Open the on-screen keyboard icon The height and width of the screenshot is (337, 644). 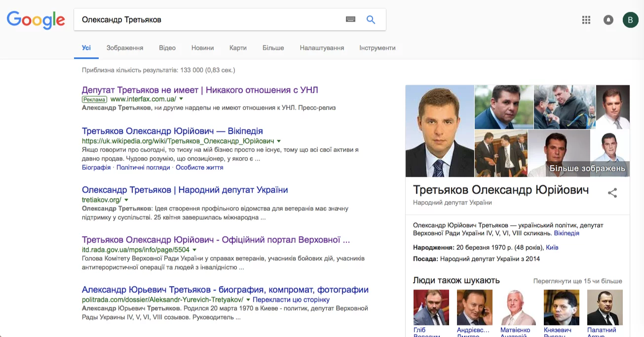[x=350, y=20]
